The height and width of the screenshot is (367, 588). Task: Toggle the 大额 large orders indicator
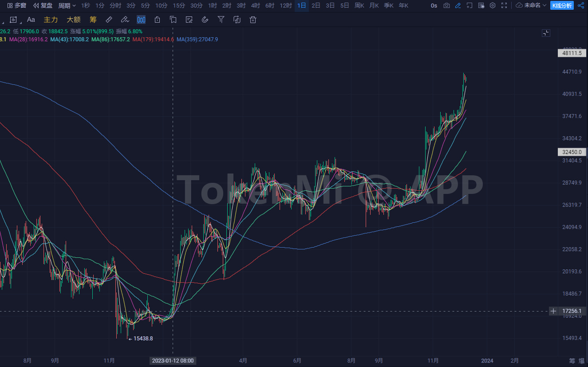[x=73, y=20]
